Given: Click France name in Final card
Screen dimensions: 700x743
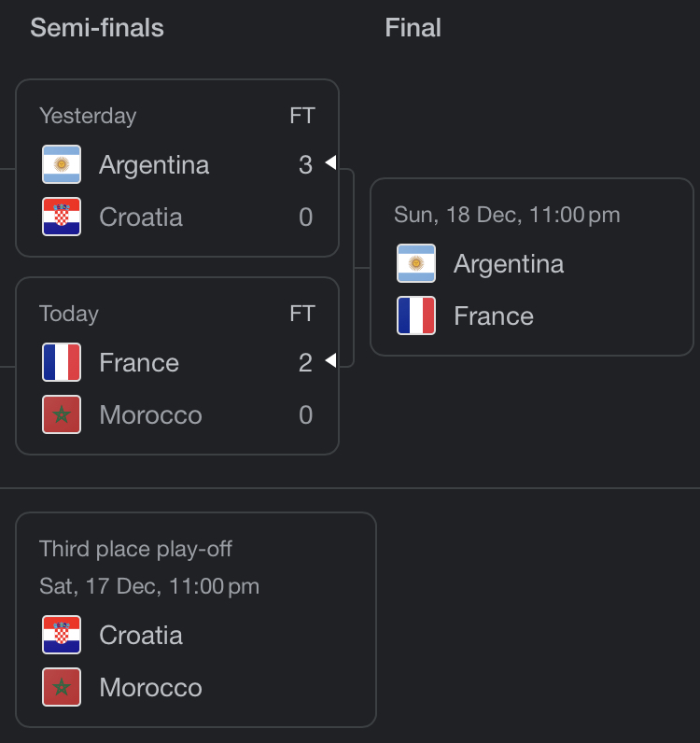Looking at the screenshot, I should (x=494, y=316).
